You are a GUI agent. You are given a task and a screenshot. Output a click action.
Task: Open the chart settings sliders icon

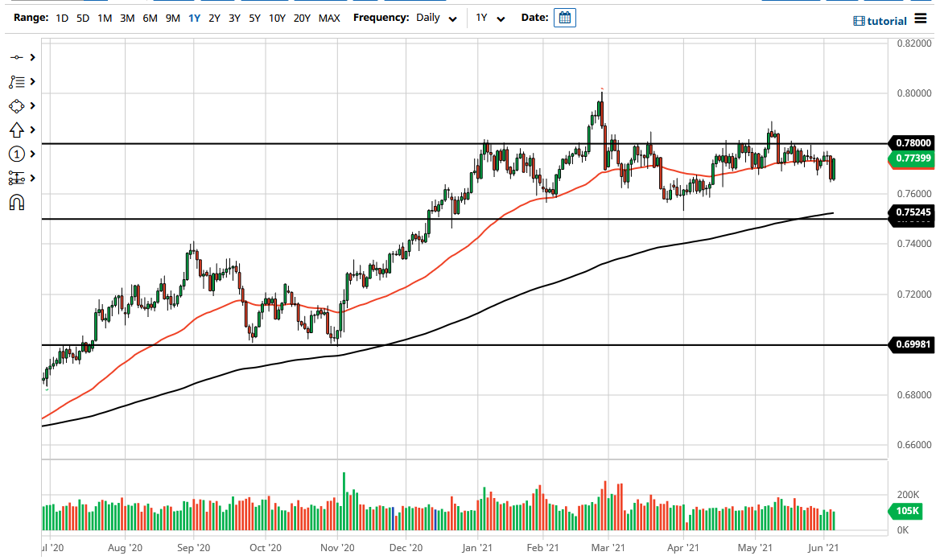[17, 178]
